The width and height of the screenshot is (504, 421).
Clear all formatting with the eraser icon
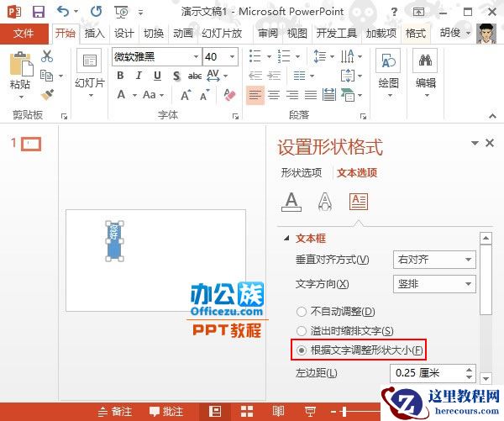coord(229,95)
